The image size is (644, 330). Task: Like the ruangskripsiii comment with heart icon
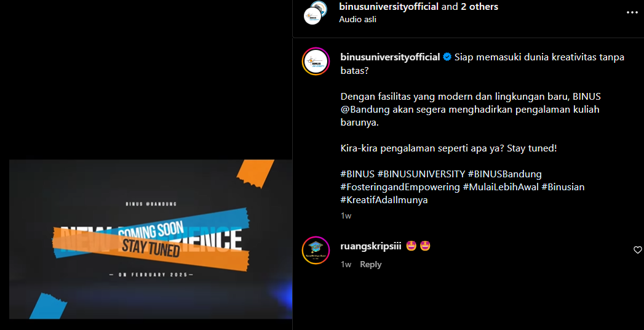[x=637, y=250]
